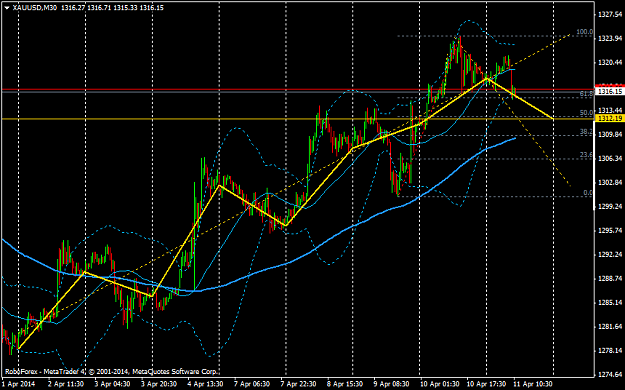Click the 1288.74 price axis label
Image resolution: width=625 pixels, height=390 pixels.
[610, 278]
